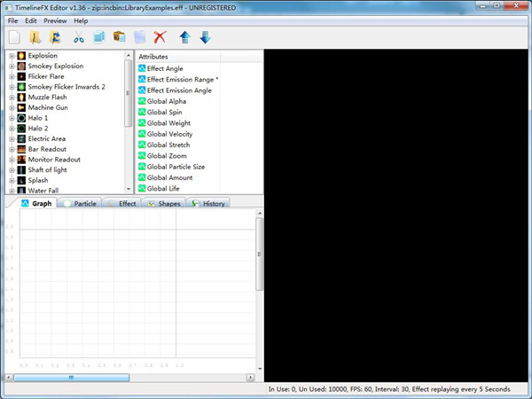This screenshot has width=532, height=399.
Task: Expand the Halo 2 tree node
Action: (12, 129)
